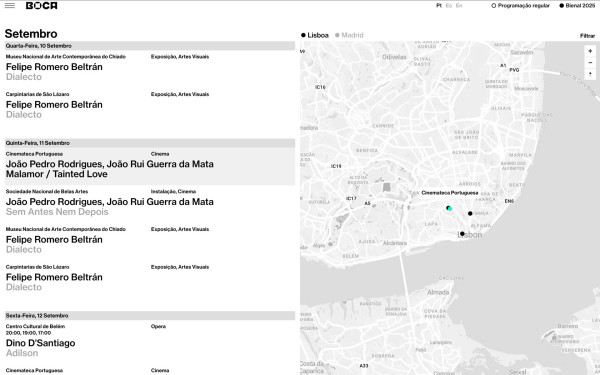This screenshot has width=600, height=375.
Task: Open Sem Antes Nem Depois event
Action: click(150, 204)
